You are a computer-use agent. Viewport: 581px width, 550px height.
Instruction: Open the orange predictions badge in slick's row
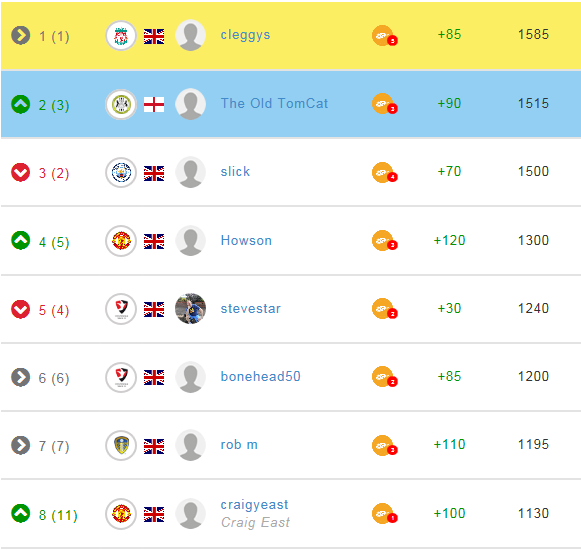[x=384, y=172]
